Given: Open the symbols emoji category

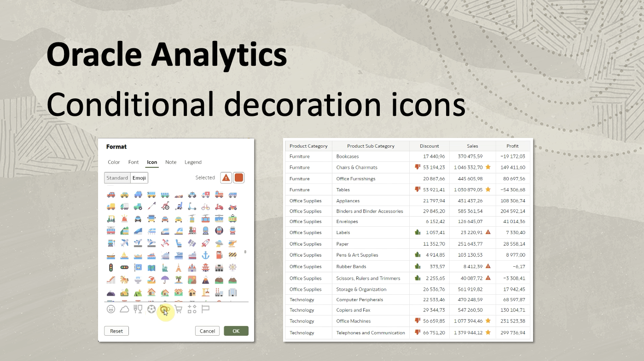Looking at the screenshot, I should [192, 309].
